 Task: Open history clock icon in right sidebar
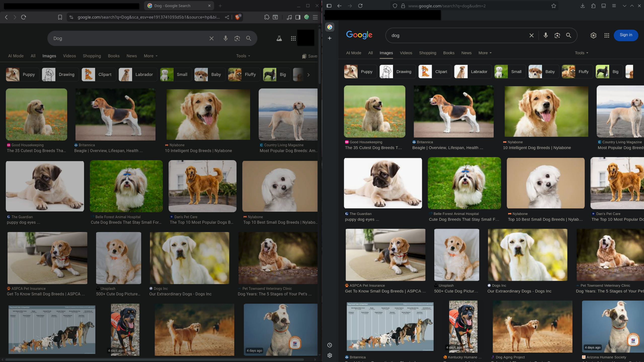[x=329, y=345]
